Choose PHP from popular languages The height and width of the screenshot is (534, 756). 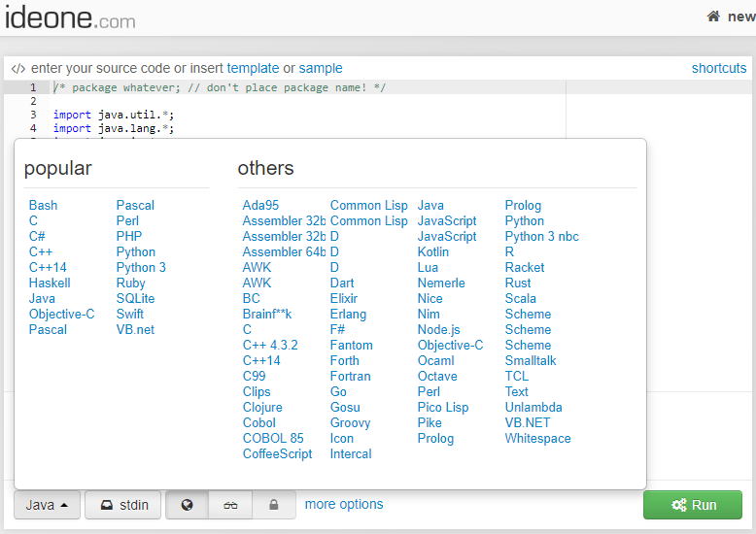pos(129,236)
